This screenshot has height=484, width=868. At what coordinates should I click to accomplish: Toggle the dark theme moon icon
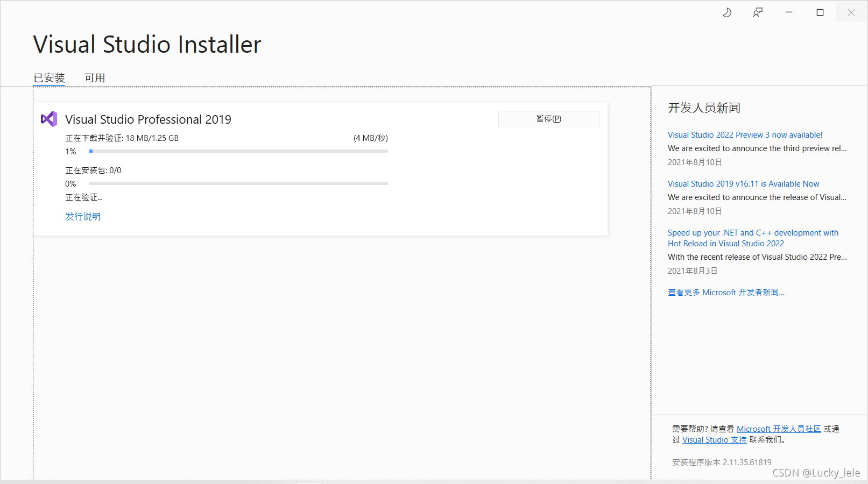click(x=726, y=12)
